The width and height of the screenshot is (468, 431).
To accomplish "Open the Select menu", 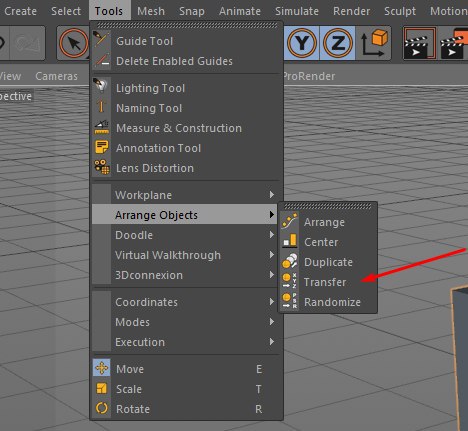I will 66,11.
